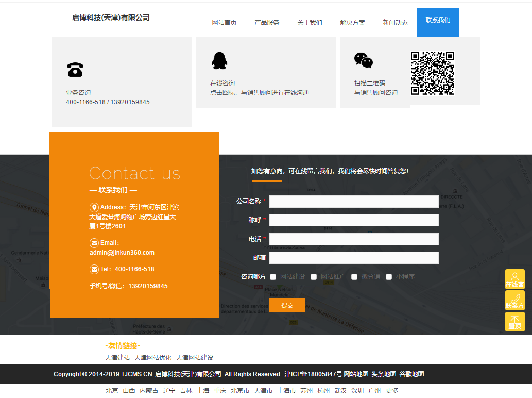Click the QQ penguin online consultation icon
This screenshot has width=532, height=398.
tap(219, 61)
